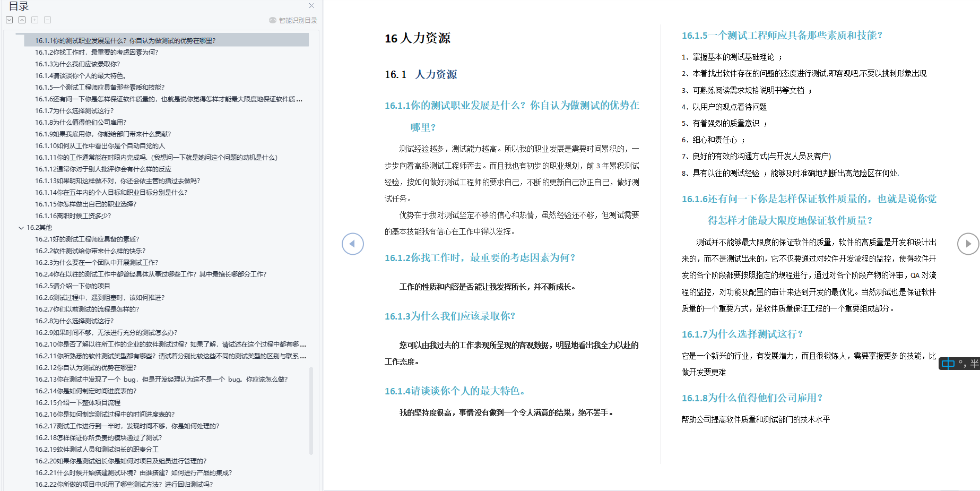Collapse the 16.2其他 outline section
The width and height of the screenshot is (980, 491).
21,228
